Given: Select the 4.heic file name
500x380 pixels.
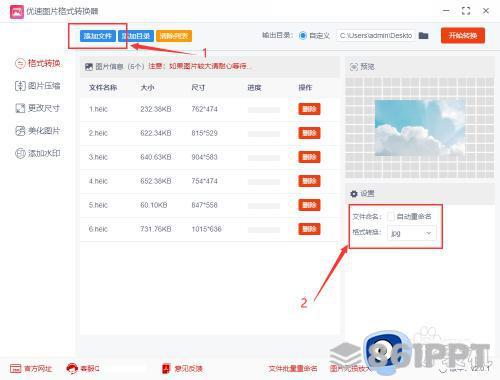Looking at the screenshot, I should (x=98, y=181).
